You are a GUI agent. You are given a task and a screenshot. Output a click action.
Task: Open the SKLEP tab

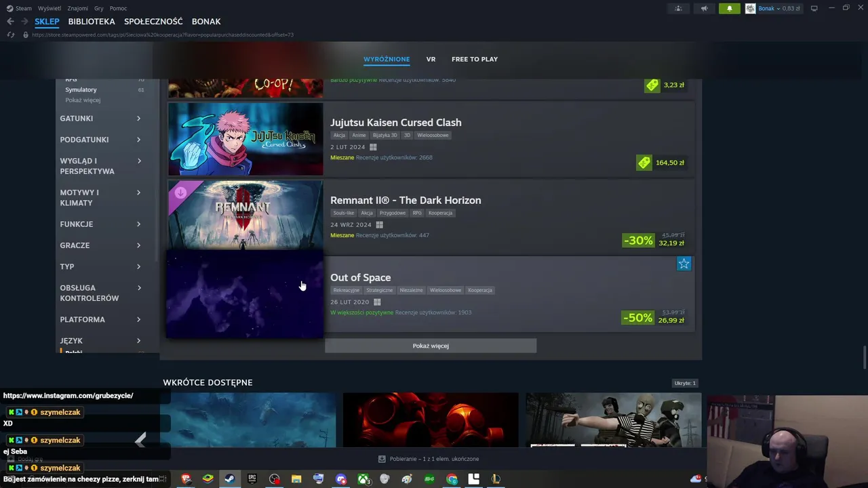click(x=47, y=22)
